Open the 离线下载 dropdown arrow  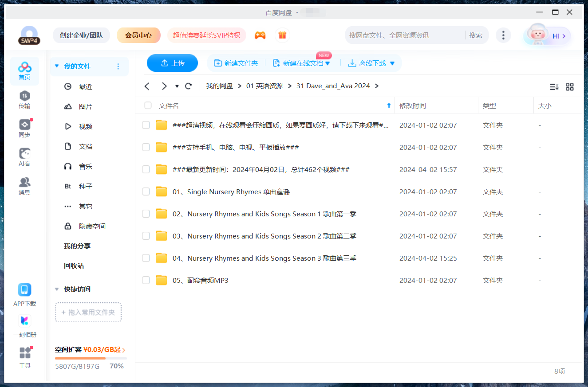(392, 63)
